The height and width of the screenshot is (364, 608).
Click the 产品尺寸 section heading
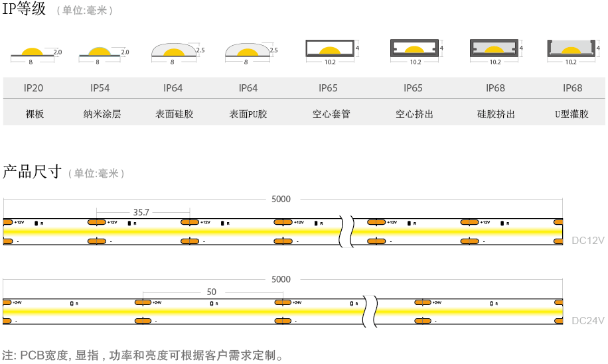(32, 172)
